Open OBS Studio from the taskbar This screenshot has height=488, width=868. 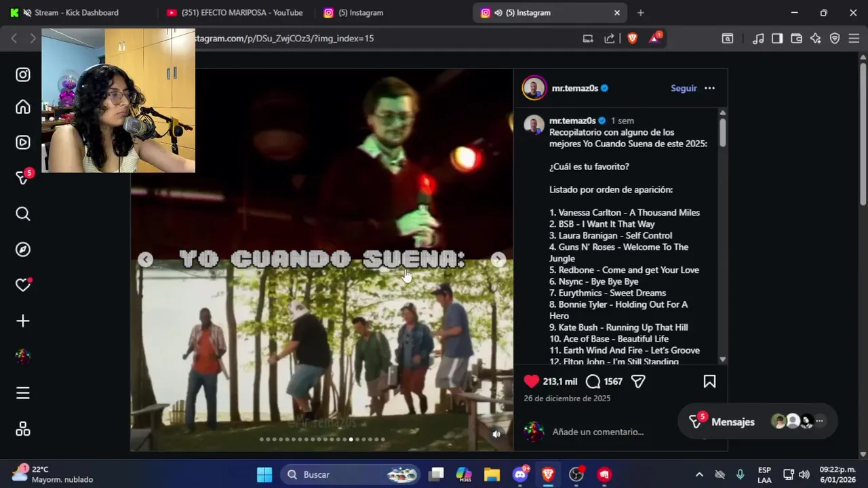576,474
